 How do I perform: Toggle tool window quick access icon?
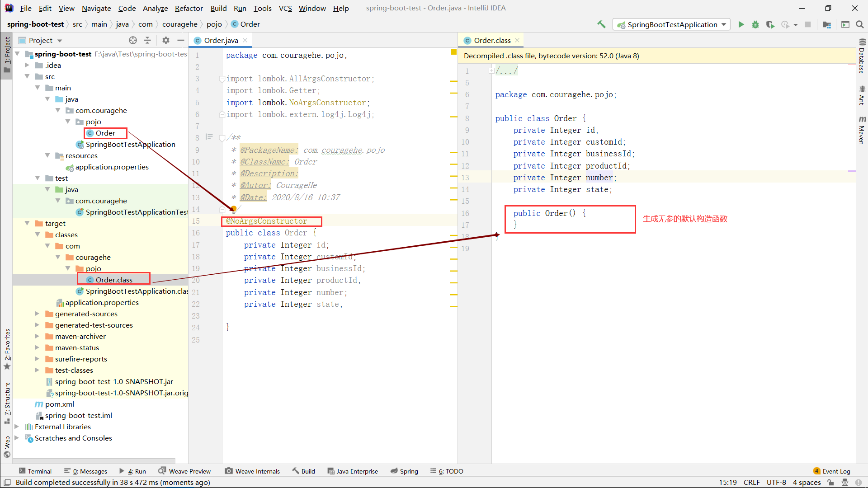(7, 482)
